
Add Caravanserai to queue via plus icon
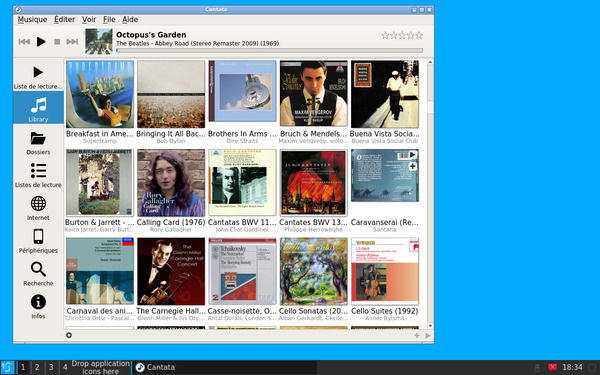[412, 166]
